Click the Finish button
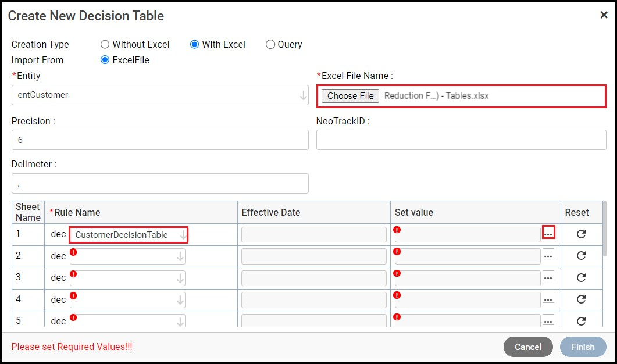 pyautogui.click(x=583, y=347)
